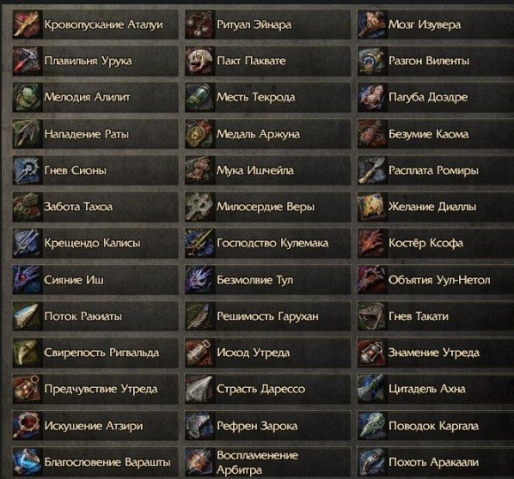This screenshot has width=514, height=479.
Task: Open the Искушение Атзири entry
Action: [x=95, y=426]
